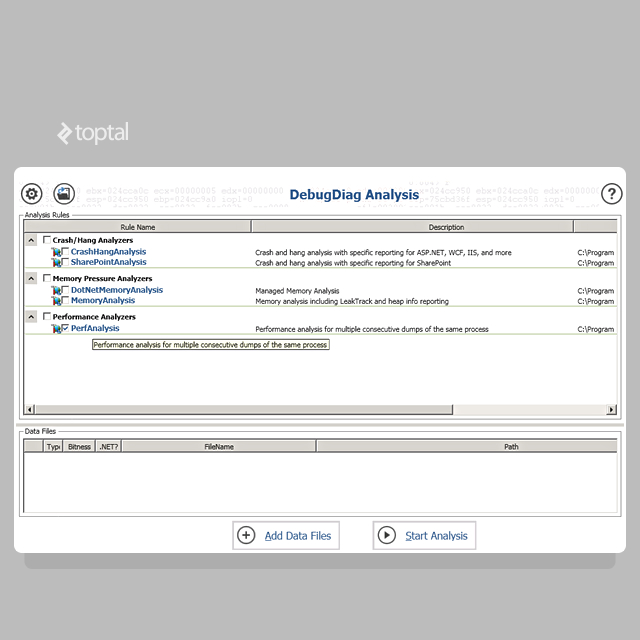Click the Rule Name column header

[138, 227]
